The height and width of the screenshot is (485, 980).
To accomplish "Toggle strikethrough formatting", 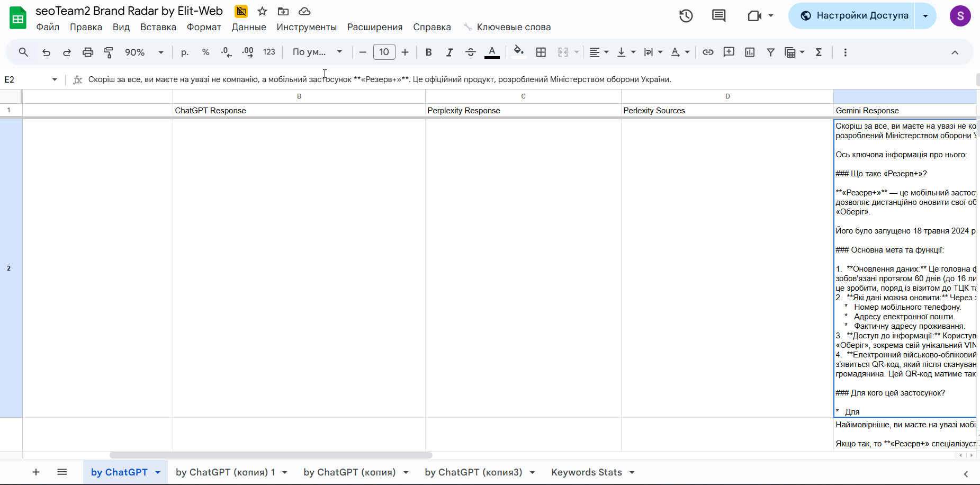I will (471, 52).
